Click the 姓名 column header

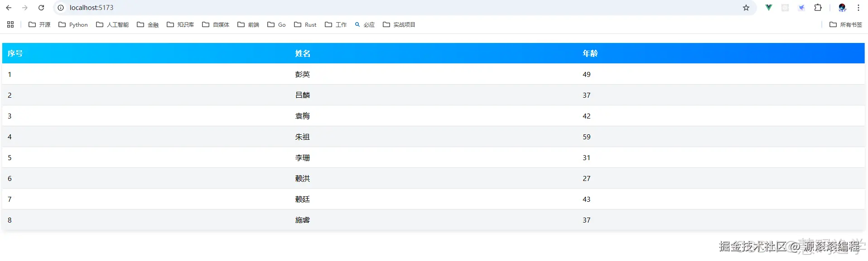coord(303,53)
